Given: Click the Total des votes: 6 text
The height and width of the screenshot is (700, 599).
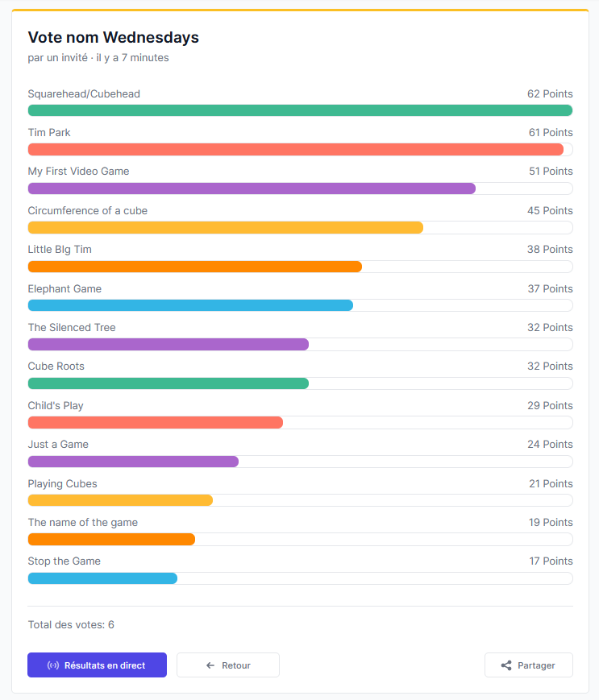Looking at the screenshot, I should (x=70, y=624).
